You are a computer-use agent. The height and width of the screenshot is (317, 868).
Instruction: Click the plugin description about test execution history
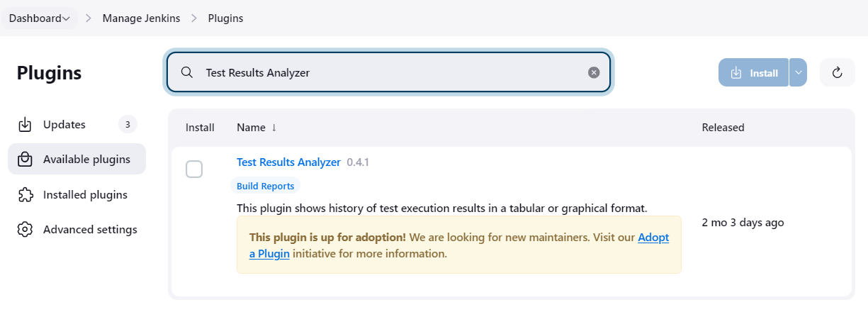(442, 208)
